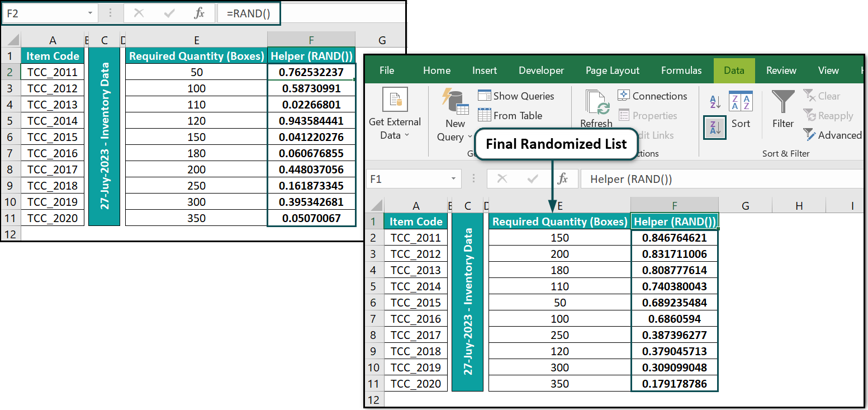This screenshot has width=868, height=410.
Task: Click the Enter checkmark in left formula bar
Action: click(169, 13)
